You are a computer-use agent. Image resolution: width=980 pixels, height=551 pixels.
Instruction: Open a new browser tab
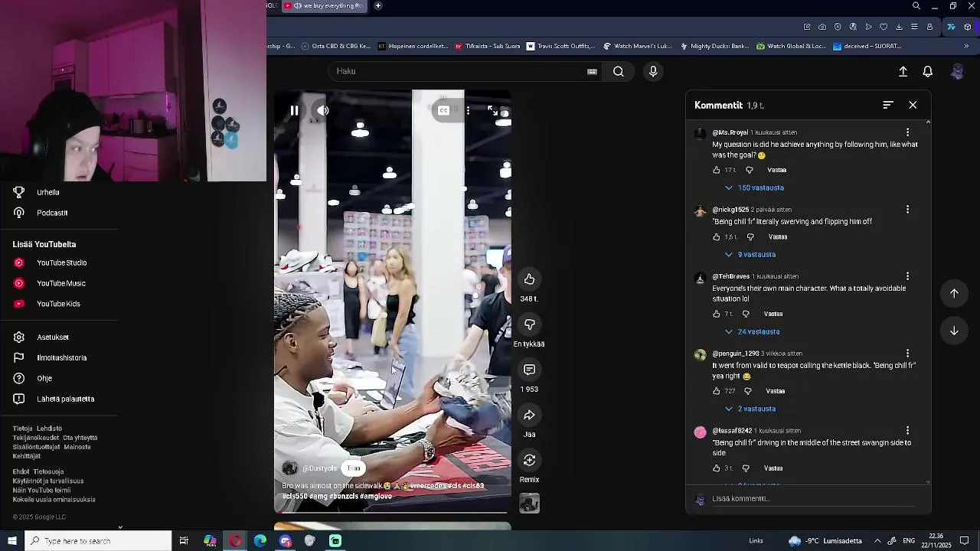(378, 6)
